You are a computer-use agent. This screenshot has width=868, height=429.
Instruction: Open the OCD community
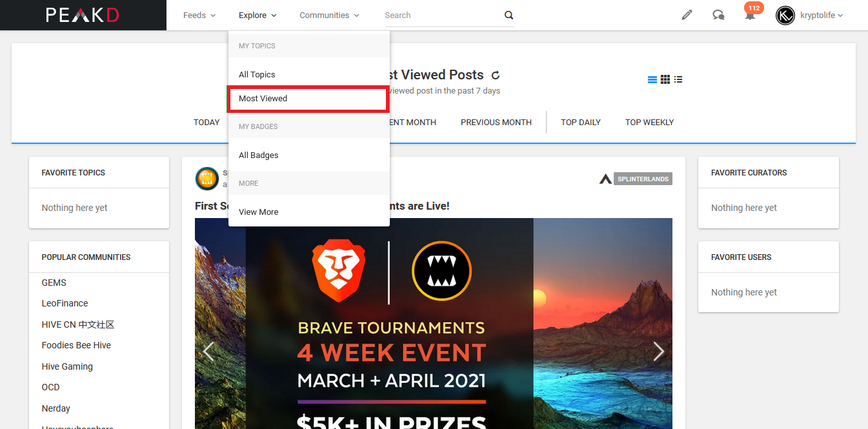tap(51, 387)
